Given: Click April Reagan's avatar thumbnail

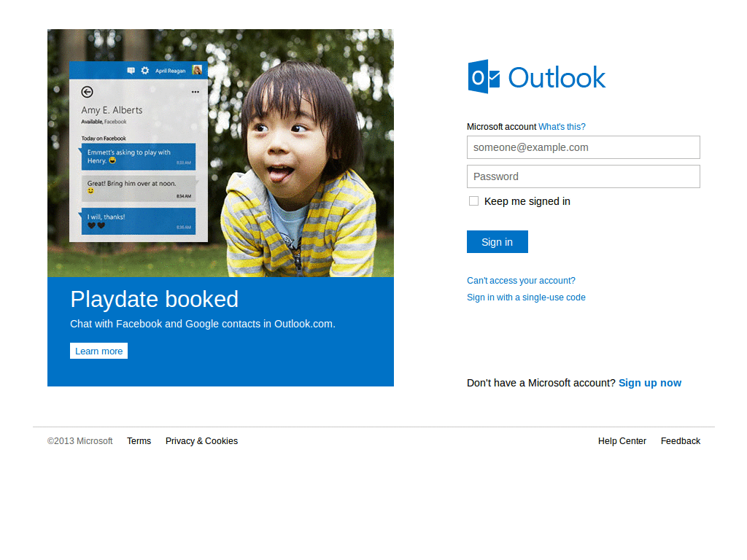Looking at the screenshot, I should point(197,70).
